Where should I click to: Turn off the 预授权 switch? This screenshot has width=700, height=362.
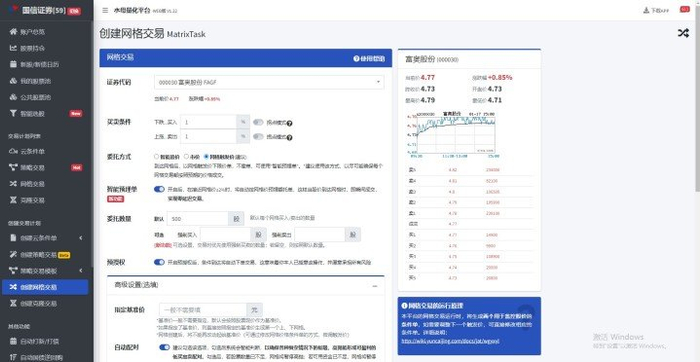(x=159, y=262)
